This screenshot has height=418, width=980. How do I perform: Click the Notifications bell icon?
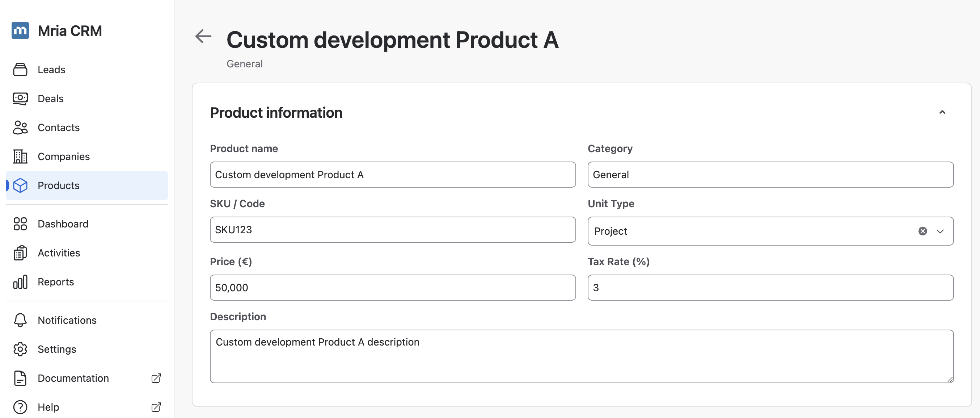[x=20, y=320]
